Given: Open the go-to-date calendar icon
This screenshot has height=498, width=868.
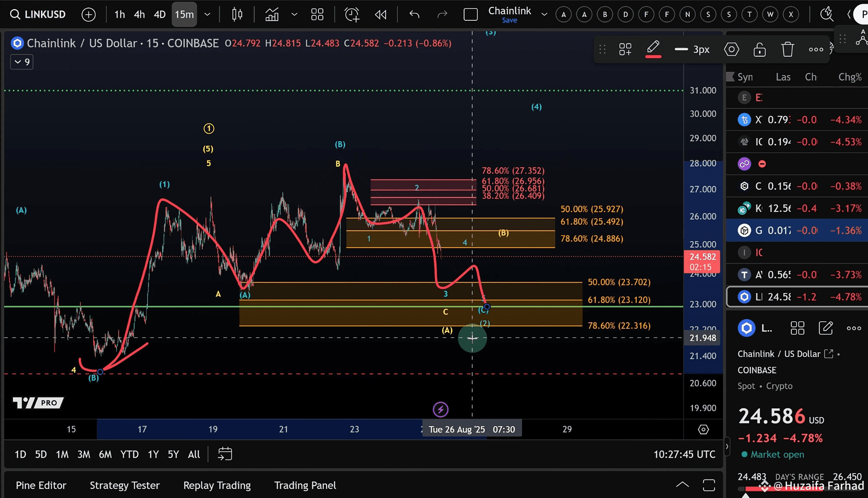Looking at the screenshot, I should [225, 454].
